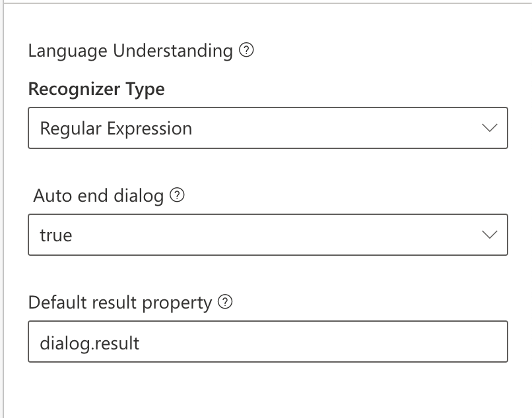
Task: Select the "Regular Expression" value text
Action: click(x=116, y=129)
